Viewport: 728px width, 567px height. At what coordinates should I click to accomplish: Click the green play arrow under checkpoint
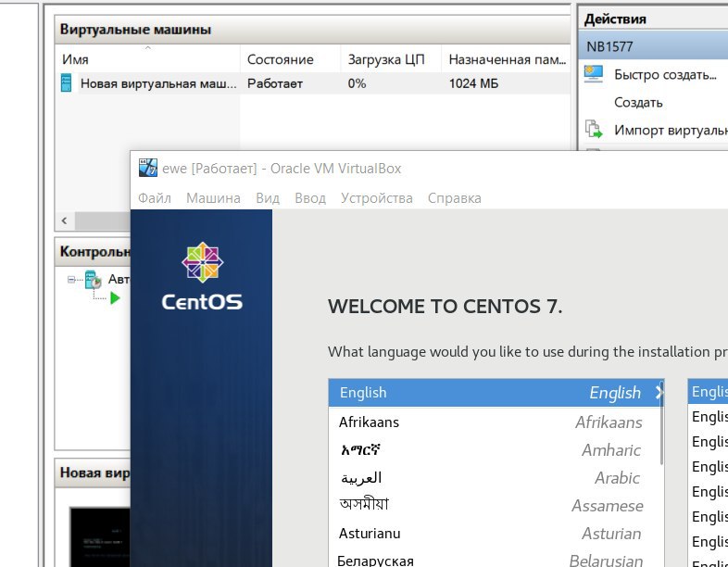[x=115, y=298]
